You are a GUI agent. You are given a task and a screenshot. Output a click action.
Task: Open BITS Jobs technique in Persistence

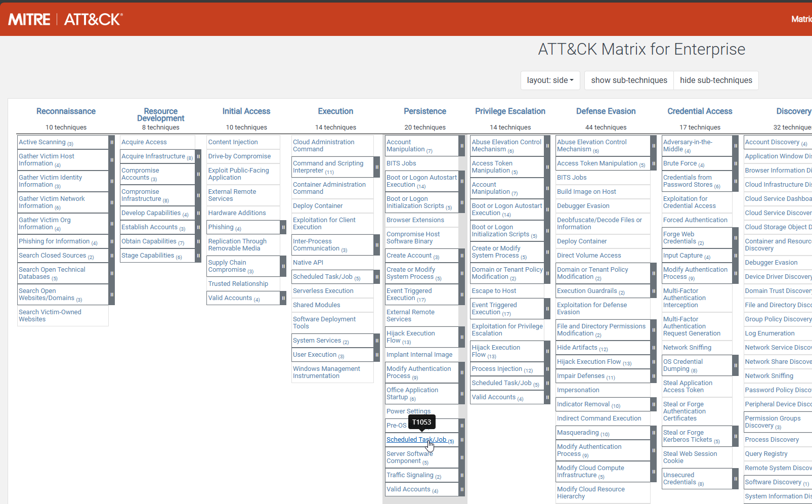pos(401,163)
